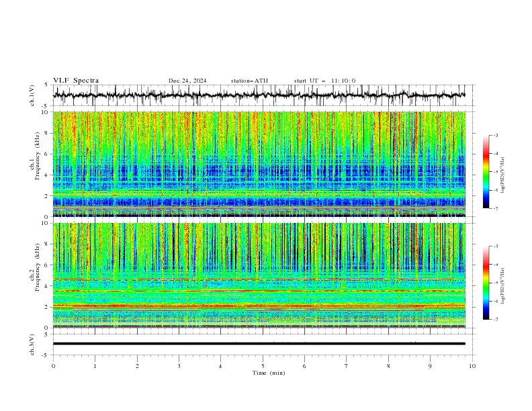Click the red 2 kHz band in ch.2 spectrogram
Screen dimensions: 532x411
point(259,306)
